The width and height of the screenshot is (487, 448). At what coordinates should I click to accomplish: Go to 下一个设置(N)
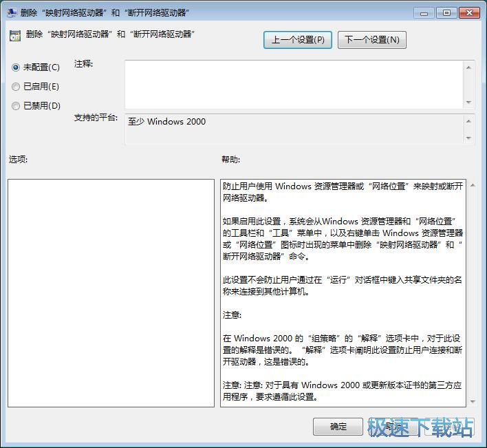point(372,40)
